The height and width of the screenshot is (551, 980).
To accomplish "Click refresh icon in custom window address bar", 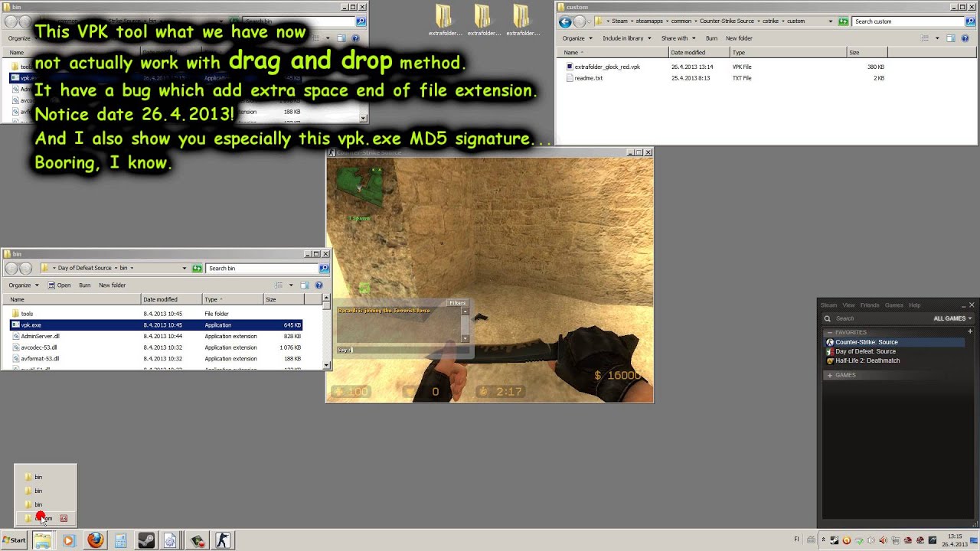I will [843, 21].
